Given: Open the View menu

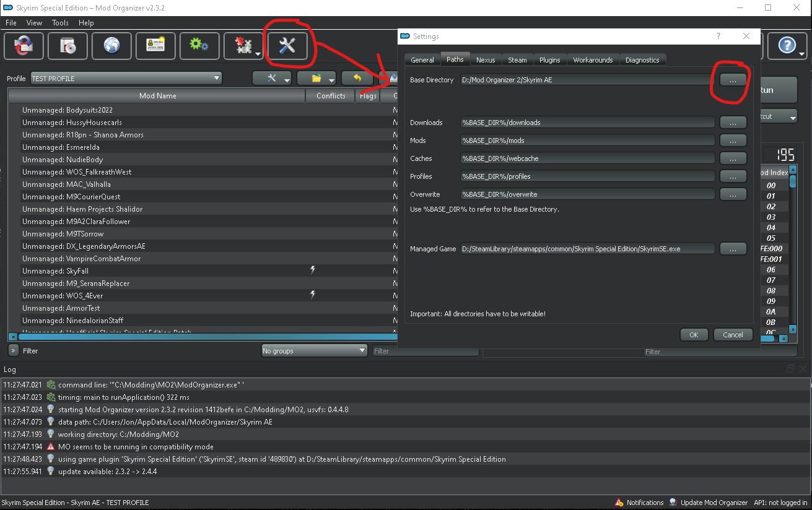Looking at the screenshot, I should coord(35,23).
